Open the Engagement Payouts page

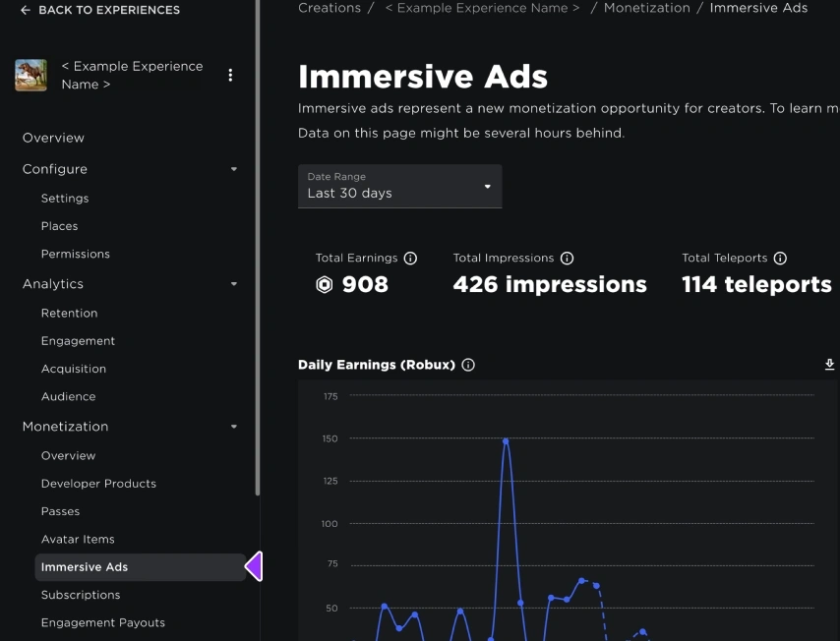[x=103, y=622]
